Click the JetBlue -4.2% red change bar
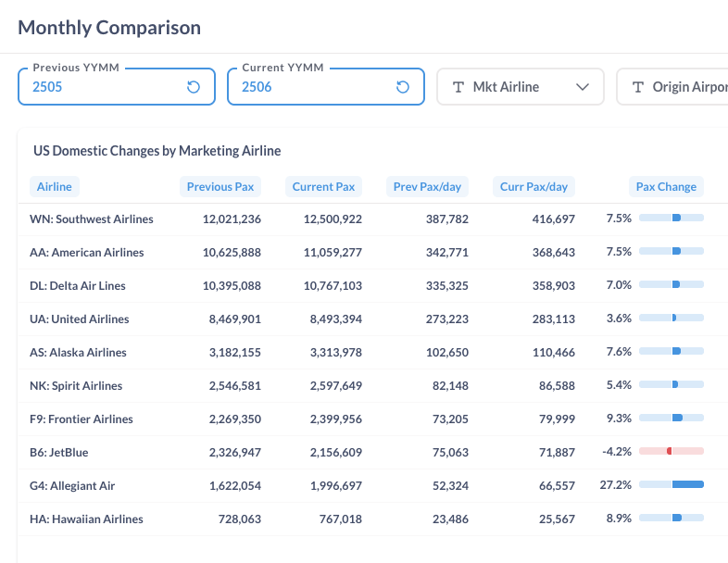This screenshot has width=728, height=563. click(x=672, y=451)
